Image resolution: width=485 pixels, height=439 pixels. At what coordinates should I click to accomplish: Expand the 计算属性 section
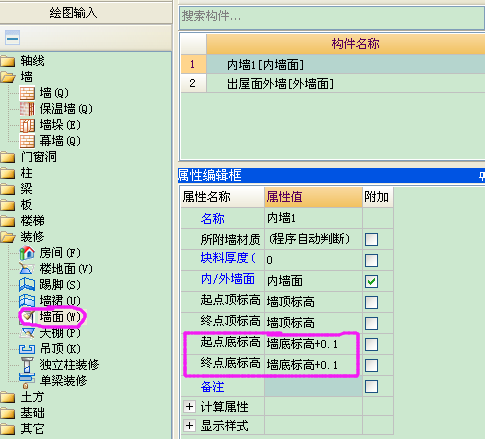coord(189,406)
